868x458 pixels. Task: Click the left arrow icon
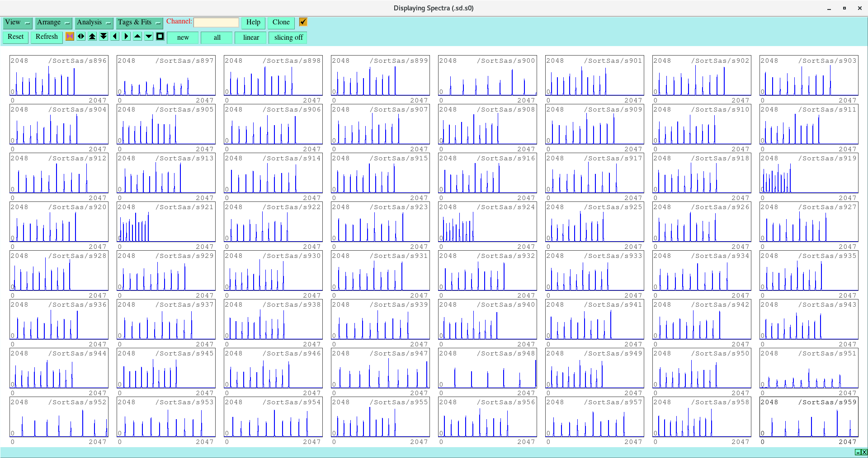[115, 36]
